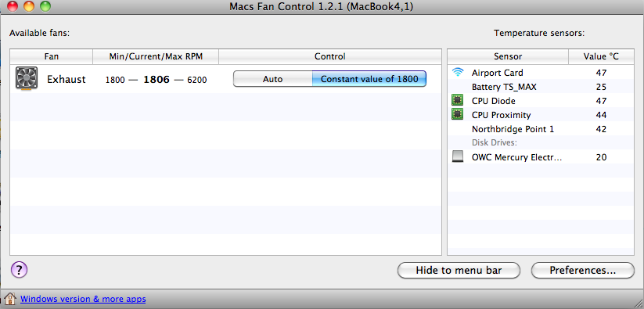Viewport: 644px width, 309px height.
Task: Click the CPU Proximity chip icon
Action: tap(457, 114)
